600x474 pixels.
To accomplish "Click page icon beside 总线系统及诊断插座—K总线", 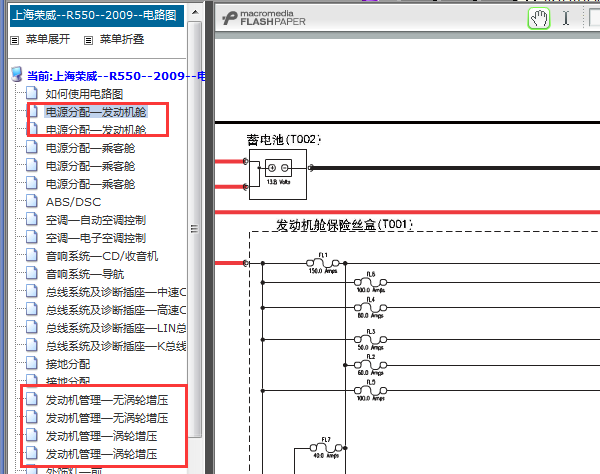I will click(x=32, y=345).
